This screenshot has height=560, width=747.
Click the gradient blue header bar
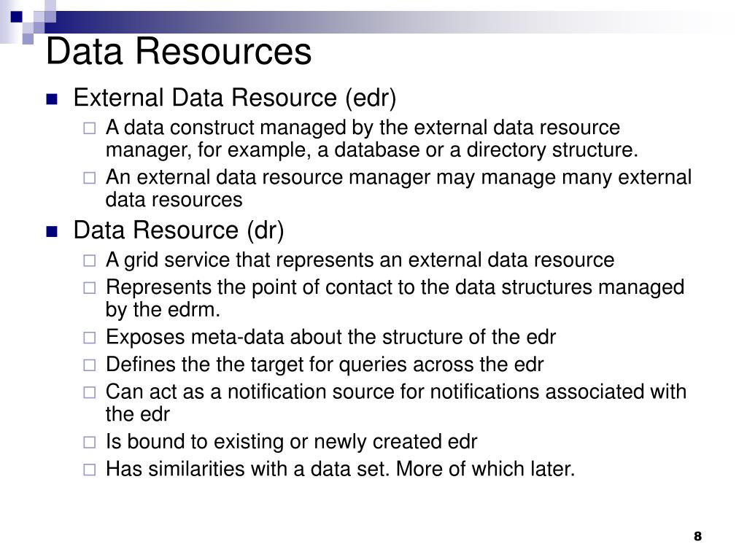pos(381,22)
